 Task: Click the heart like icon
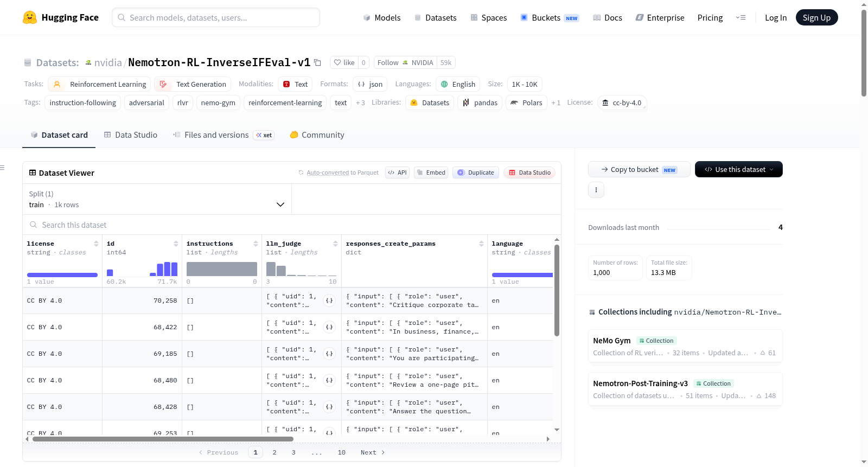tap(337, 62)
